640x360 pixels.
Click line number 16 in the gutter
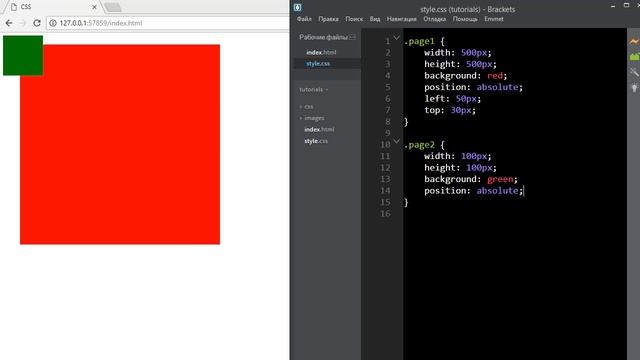point(385,214)
